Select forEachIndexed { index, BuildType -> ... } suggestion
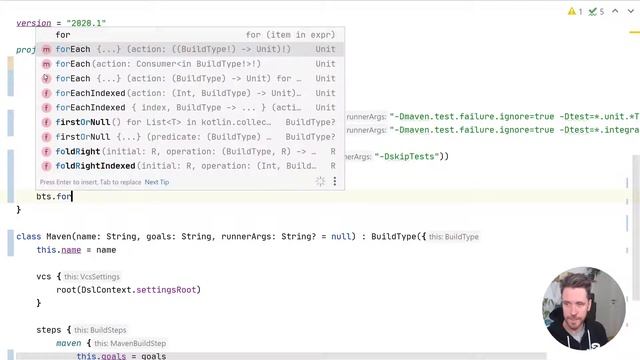Image resolution: width=640 pixels, height=360 pixels. point(190,108)
